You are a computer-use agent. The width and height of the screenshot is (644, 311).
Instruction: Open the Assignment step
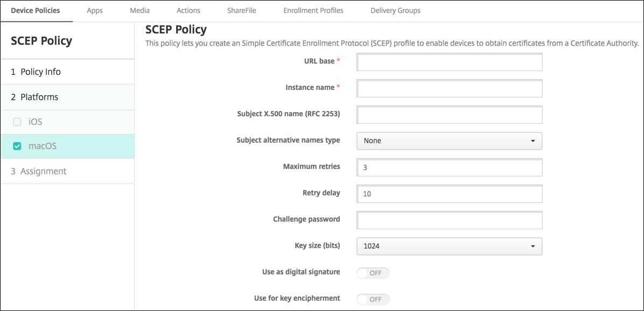[44, 171]
